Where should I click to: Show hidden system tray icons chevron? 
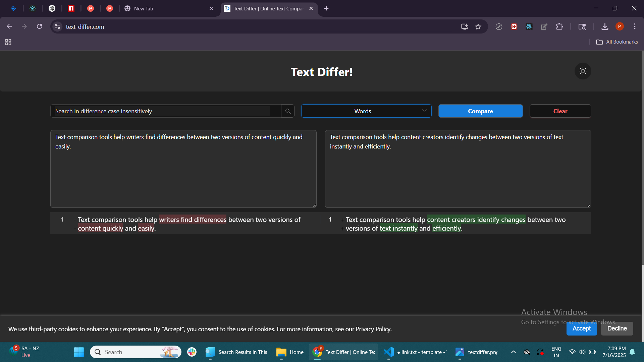513,352
